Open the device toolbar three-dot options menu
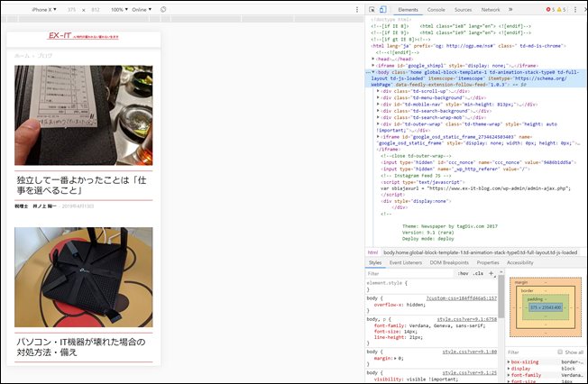Screen dimensions: 588x384 (x=357, y=9)
